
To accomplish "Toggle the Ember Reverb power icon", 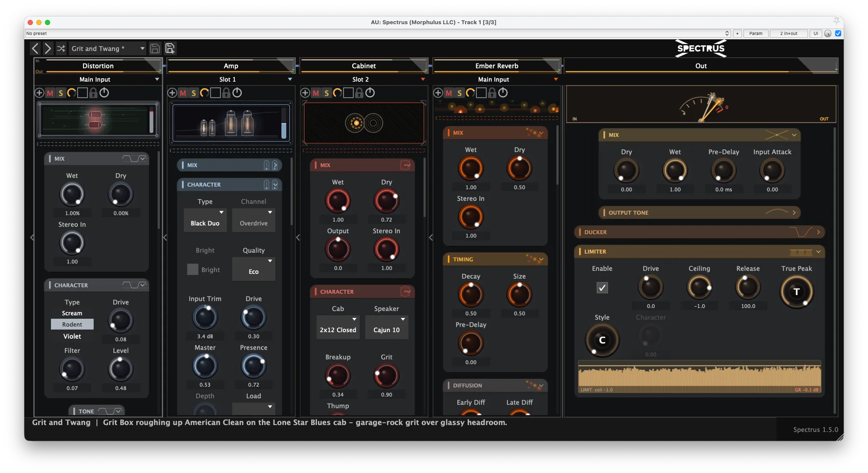I will [x=503, y=92].
